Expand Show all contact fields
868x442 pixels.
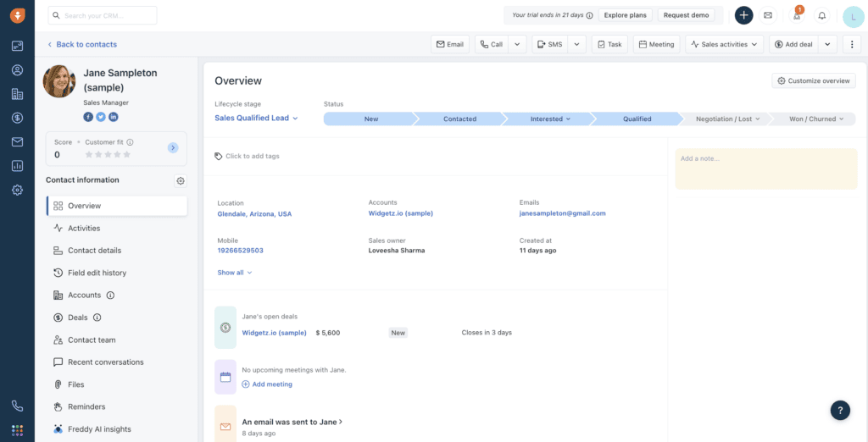pos(235,272)
